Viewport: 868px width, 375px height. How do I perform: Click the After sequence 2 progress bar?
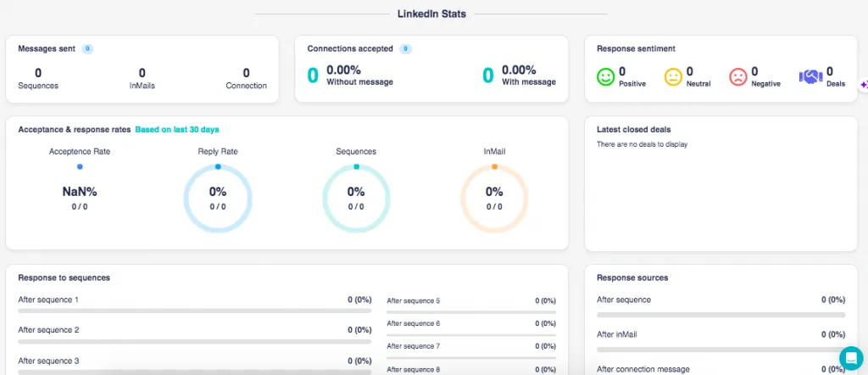[x=194, y=342]
